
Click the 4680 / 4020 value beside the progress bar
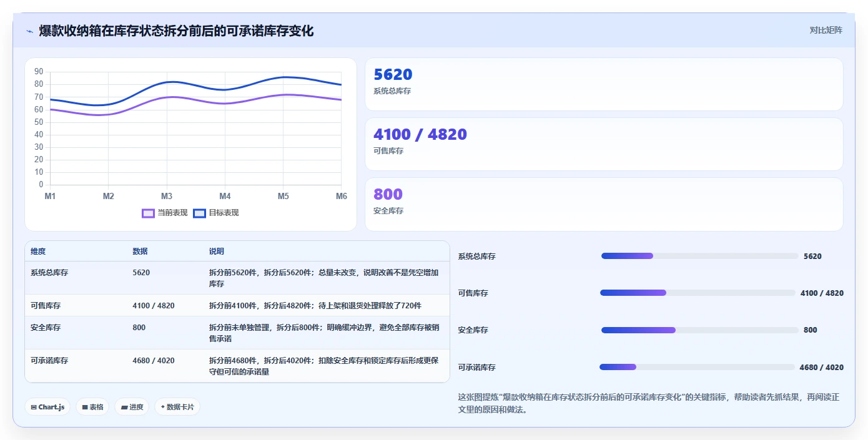tap(821, 368)
